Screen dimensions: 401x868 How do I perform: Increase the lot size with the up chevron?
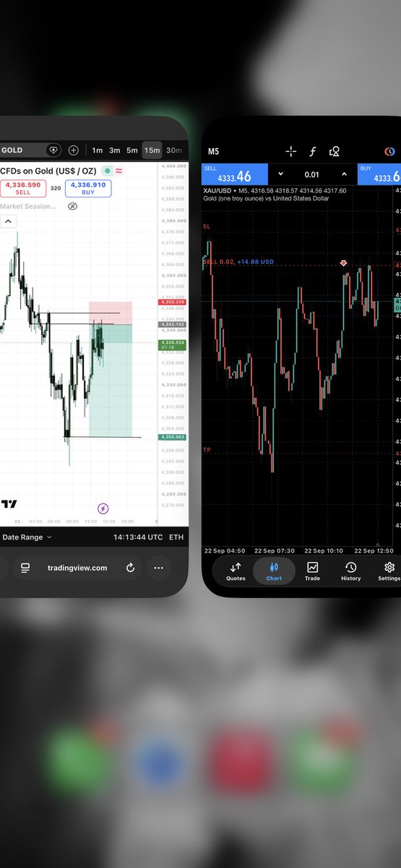tap(344, 174)
